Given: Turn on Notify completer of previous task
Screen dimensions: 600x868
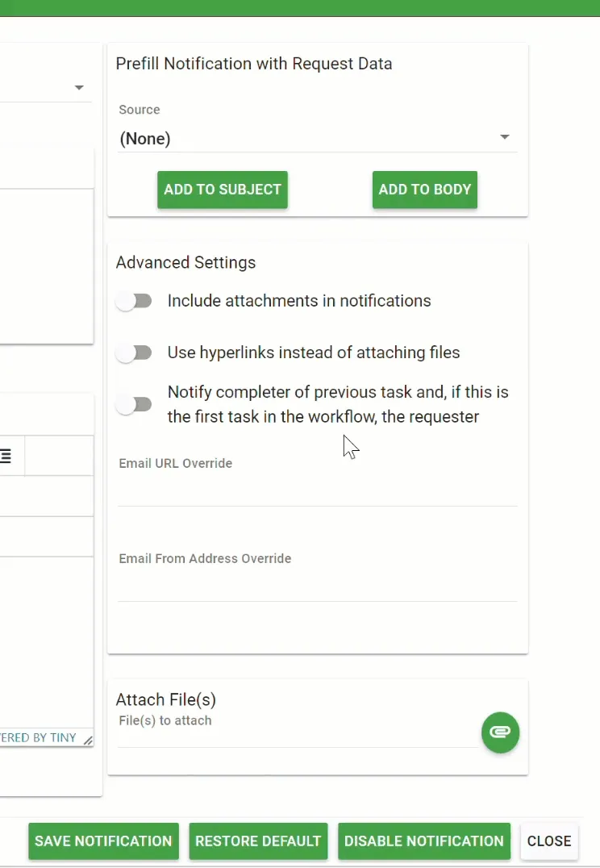Looking at the screenshot, I should 134,405.
